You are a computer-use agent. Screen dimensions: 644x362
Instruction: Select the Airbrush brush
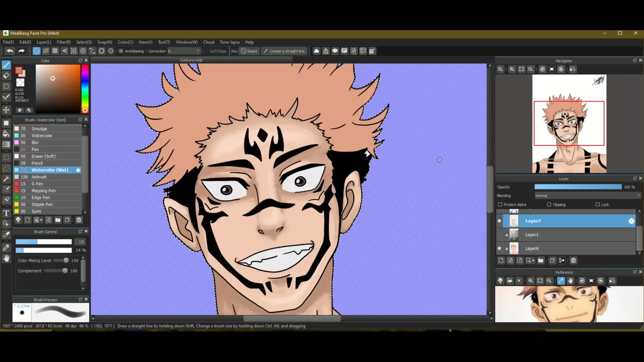pyautogui.click(x=47, y=177)
